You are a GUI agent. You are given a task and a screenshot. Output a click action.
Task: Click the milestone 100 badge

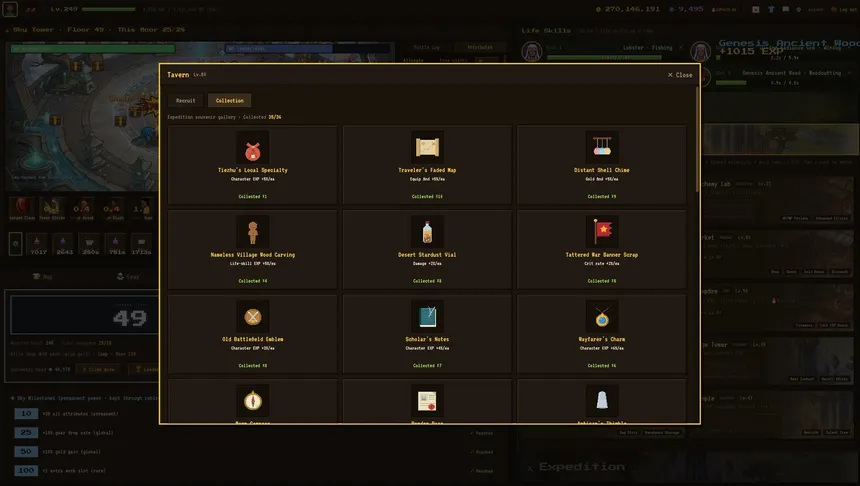(26, 471)
